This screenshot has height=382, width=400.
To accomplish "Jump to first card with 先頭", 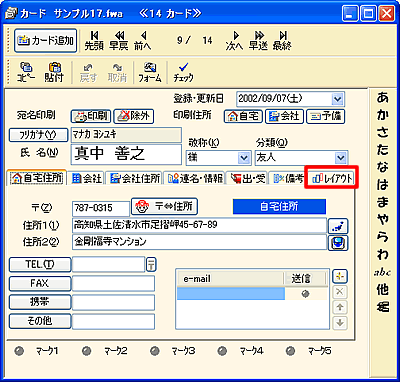I will pos(94,41).
